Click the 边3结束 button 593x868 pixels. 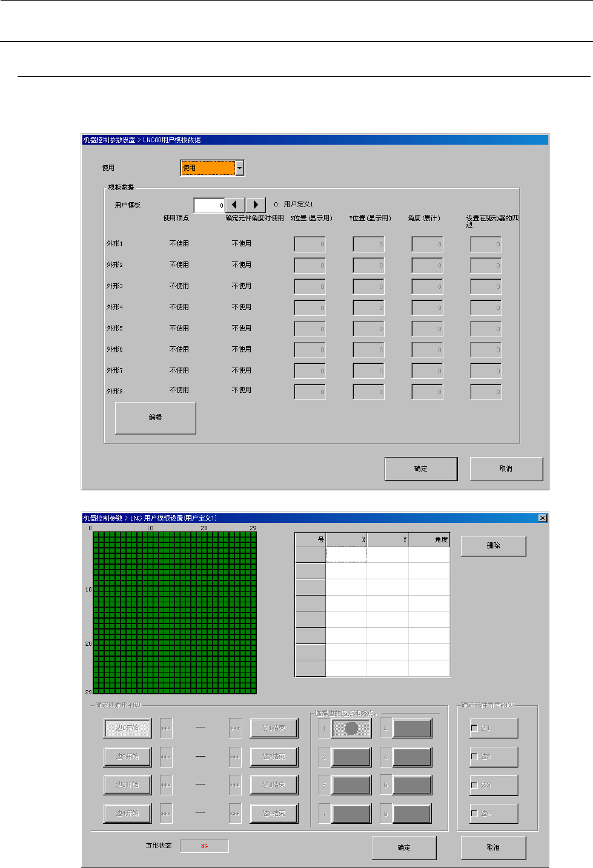274,785
